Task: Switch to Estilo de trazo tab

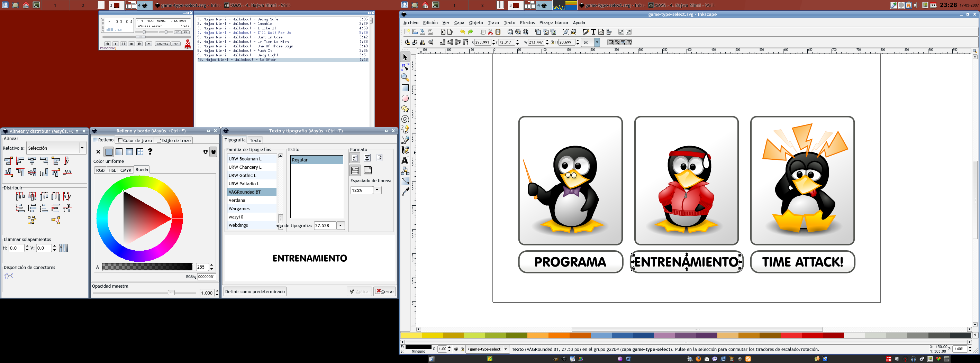Action: 173,140
